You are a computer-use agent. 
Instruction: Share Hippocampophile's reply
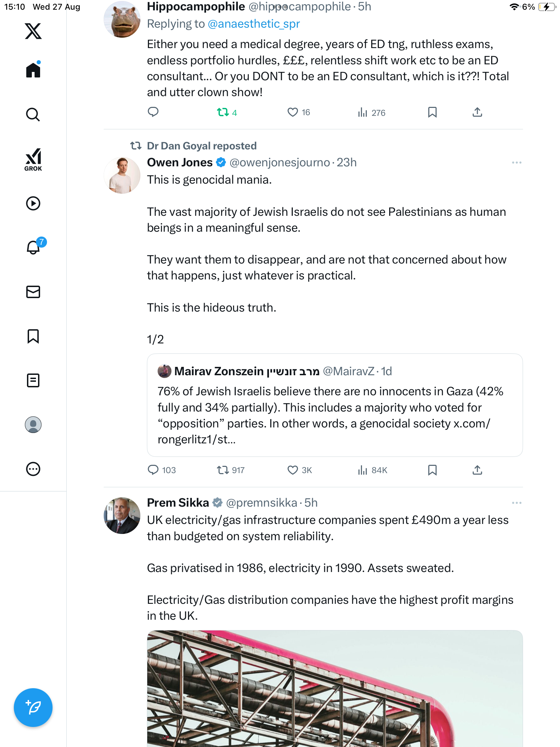[477, 112]
